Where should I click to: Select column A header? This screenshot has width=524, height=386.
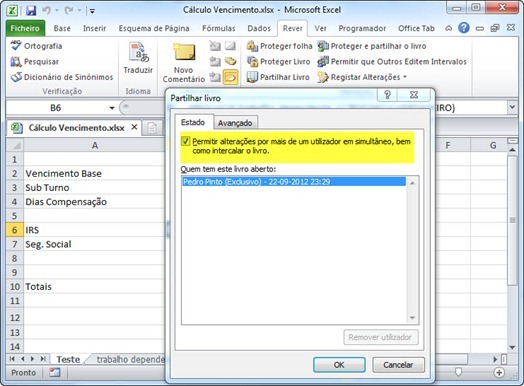click(95, 145)
